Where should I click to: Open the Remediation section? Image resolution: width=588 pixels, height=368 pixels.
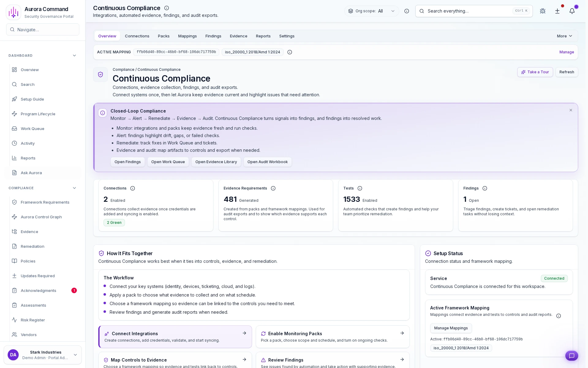click(32, 246)
